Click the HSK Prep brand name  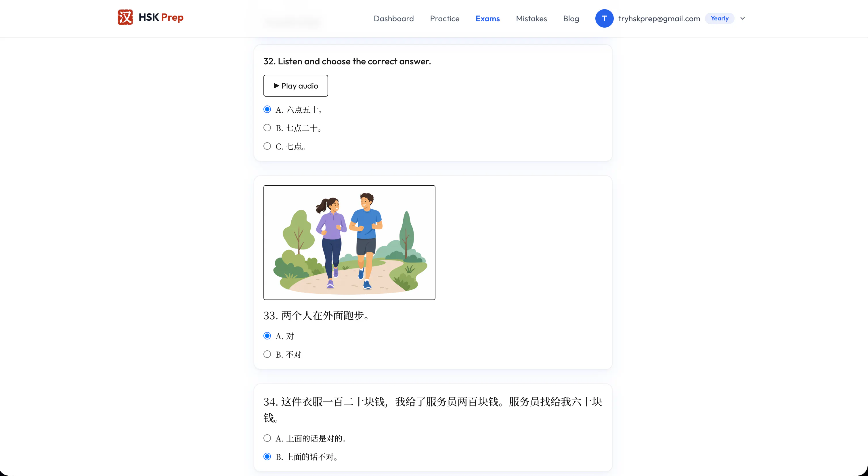(161, 17)
